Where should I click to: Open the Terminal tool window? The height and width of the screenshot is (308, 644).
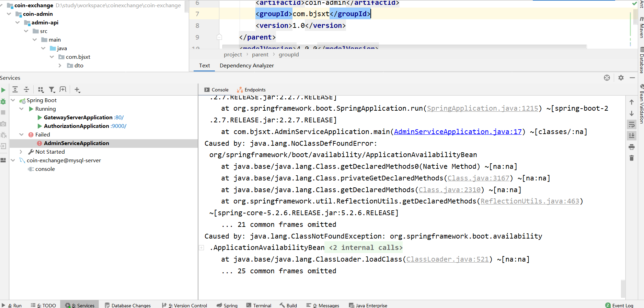(x=258, y=305)
